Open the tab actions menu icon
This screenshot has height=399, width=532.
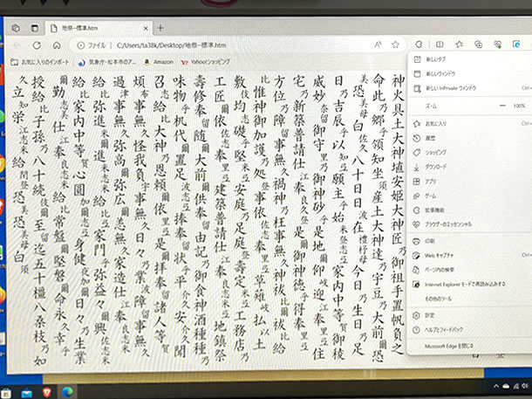tap(35, 28)
